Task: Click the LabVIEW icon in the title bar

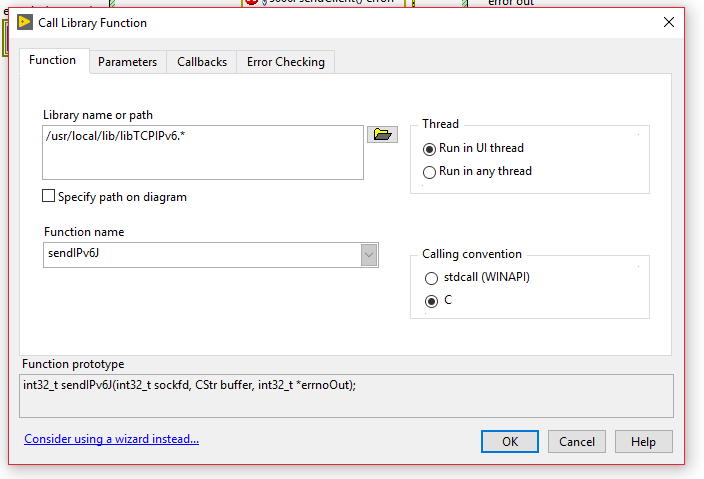Action: tap(25, 22)
